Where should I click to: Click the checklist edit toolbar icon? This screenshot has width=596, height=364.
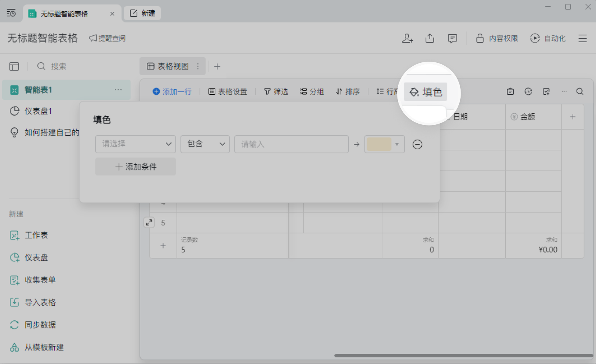coord(546,92)
